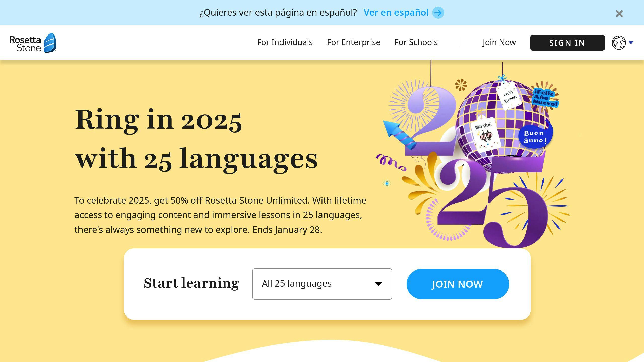Screen dimensions: 644x362
Task: Expand the region dropdown arrow beside globe
Action: (631, 42)
